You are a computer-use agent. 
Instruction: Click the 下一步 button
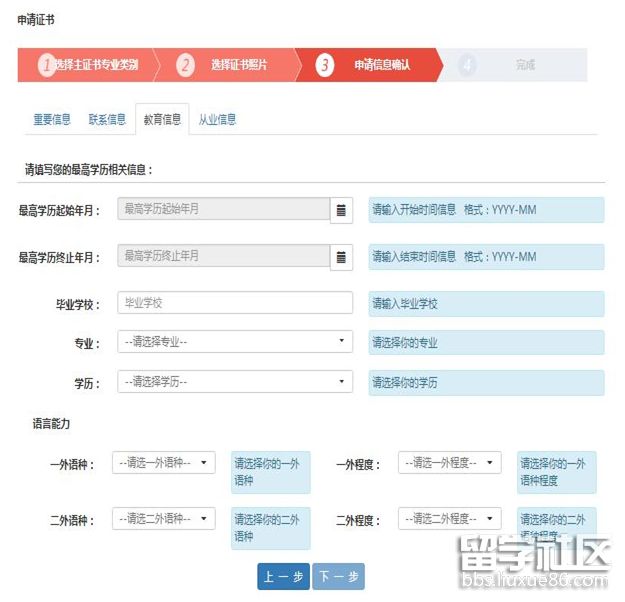(338, 577)
